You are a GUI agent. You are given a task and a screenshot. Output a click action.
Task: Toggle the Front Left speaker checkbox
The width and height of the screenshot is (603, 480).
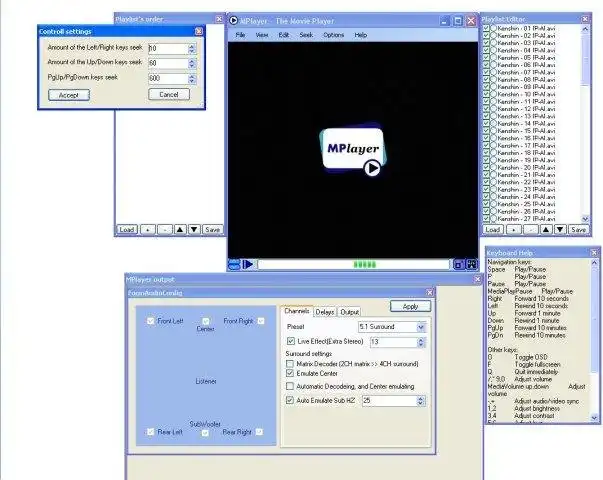(x=150, y=321)
